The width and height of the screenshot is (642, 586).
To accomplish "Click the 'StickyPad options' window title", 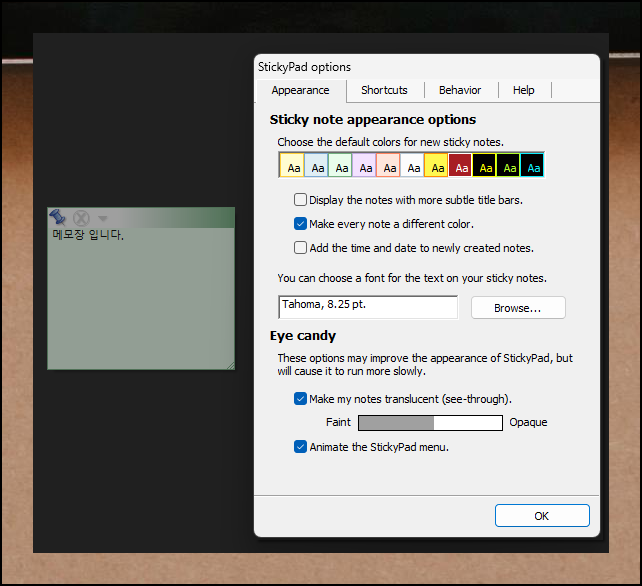I will click(x=304, y=67).
